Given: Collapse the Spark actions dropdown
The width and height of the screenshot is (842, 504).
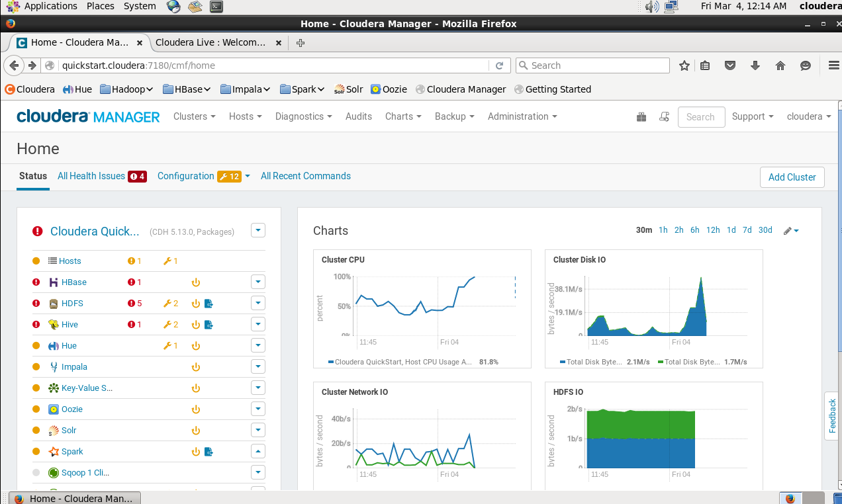Looking at the screenshot, I should pos(258,452).
